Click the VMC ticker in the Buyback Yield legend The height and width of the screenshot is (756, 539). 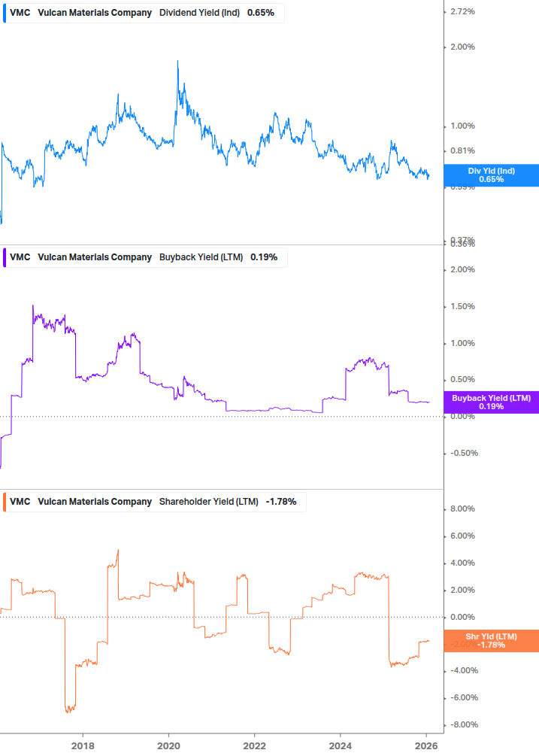click(20, 257)
